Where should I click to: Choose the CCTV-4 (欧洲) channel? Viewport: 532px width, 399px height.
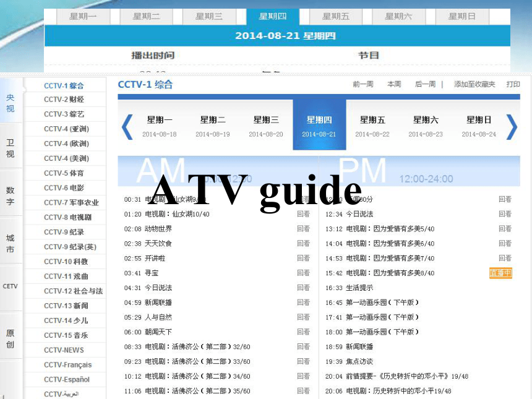pyautogui.click(x=67, y=144)
